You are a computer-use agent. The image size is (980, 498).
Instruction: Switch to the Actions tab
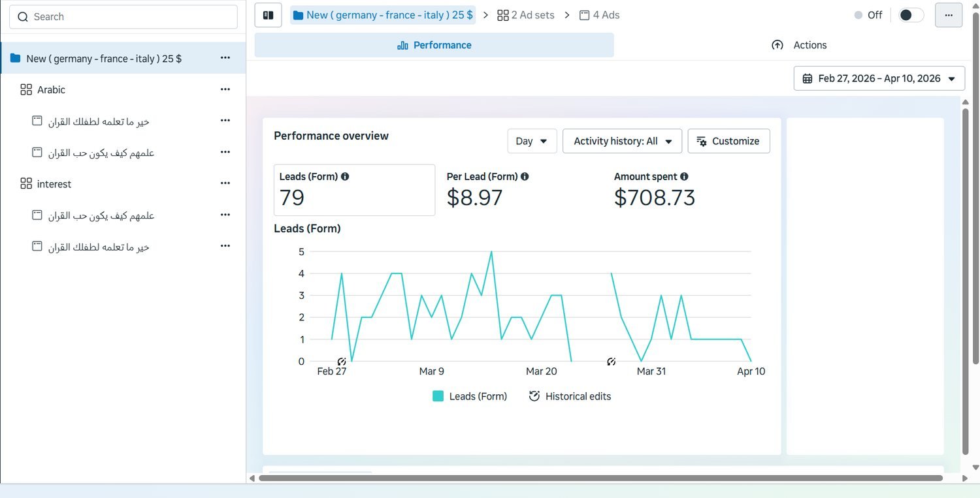click(x=798, y=45)
